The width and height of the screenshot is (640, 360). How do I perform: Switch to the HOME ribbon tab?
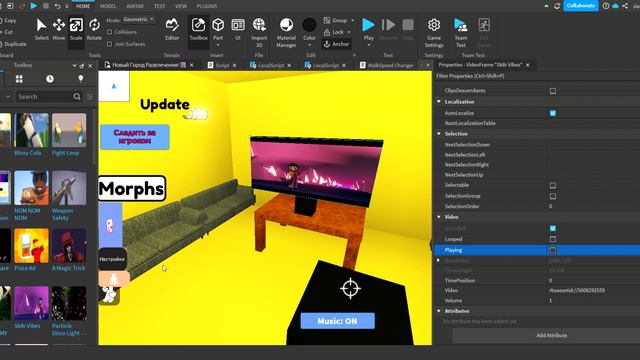pyautogui.click(x=83, y=6)
